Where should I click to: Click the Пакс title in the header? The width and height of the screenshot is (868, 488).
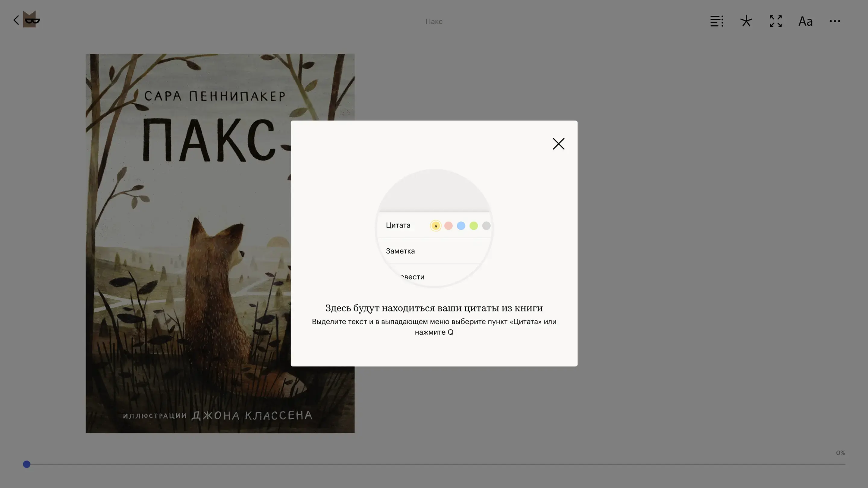434,22
